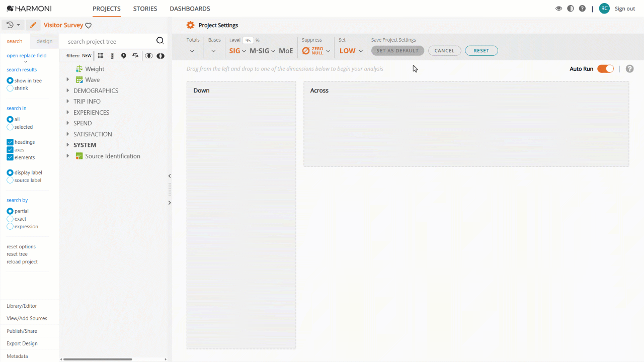Select source label radio button

pyautogui.click(x=10, y=180)
